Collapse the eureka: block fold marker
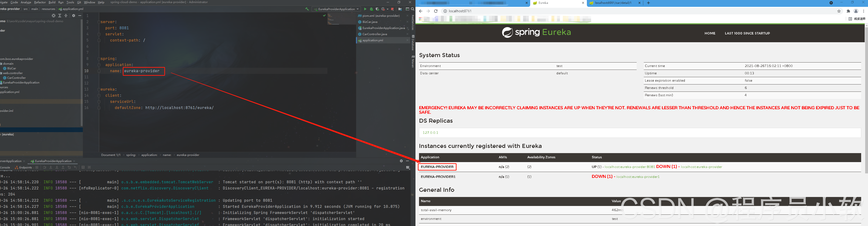The width and height of the screenshot is (868, 226). 99,89
